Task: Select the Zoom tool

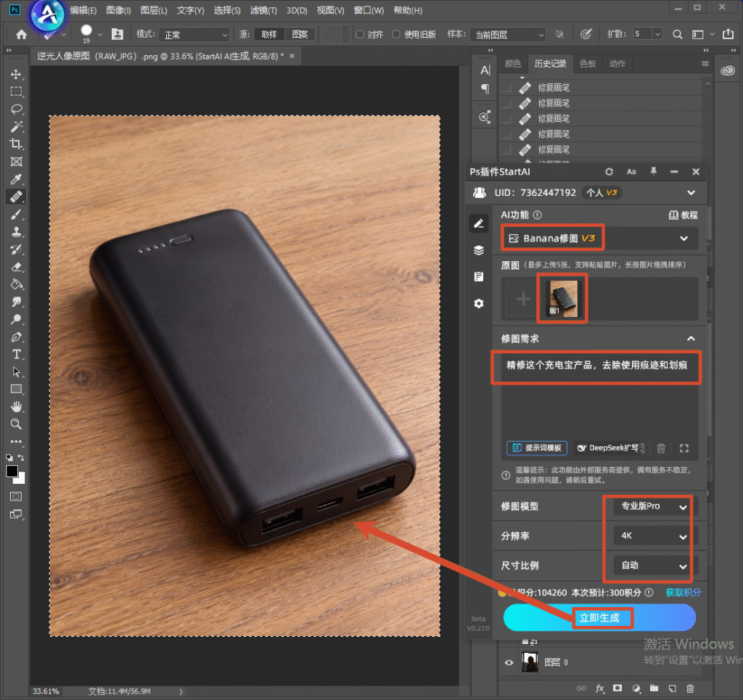Action: pos(16,424)
